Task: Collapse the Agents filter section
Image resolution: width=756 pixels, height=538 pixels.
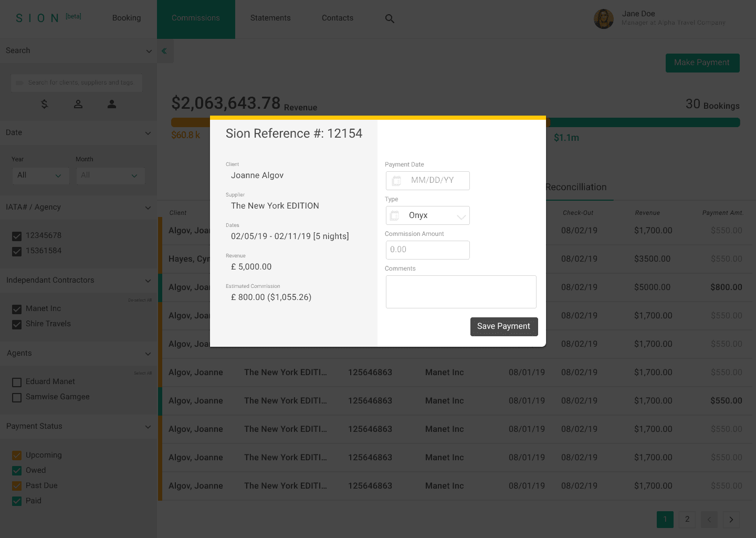Action: 148,354
